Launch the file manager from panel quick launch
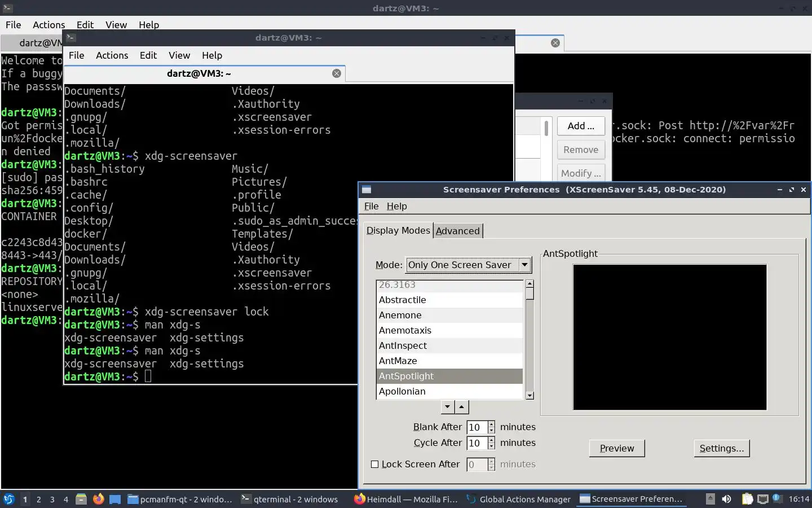The height and width of the screenshot is (508, 812). (81, 499)
